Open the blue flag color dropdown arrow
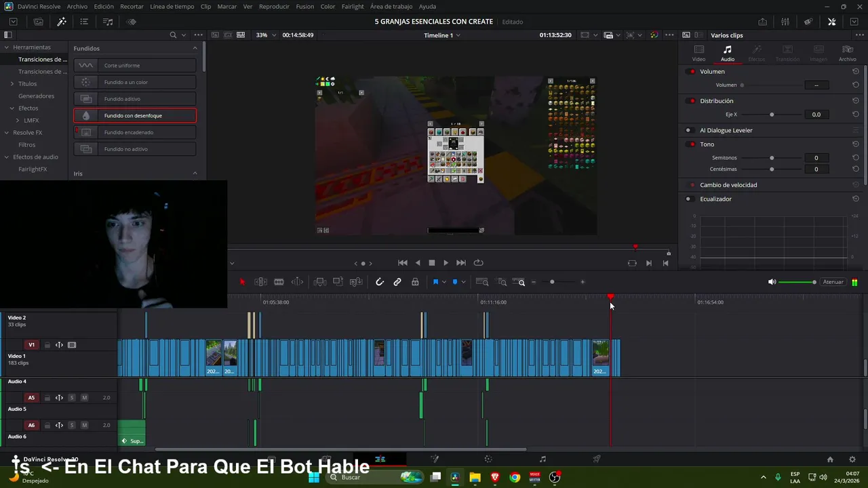The image size is (868, 488). click(444, 282)
